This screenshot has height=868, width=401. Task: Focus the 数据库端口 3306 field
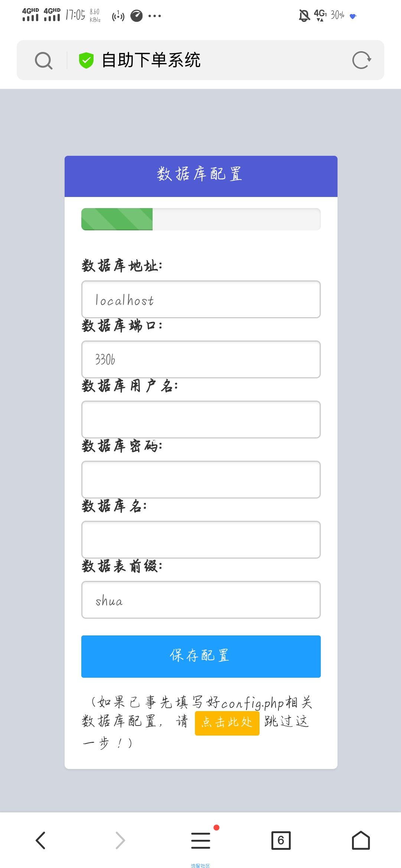click(201, 359)
